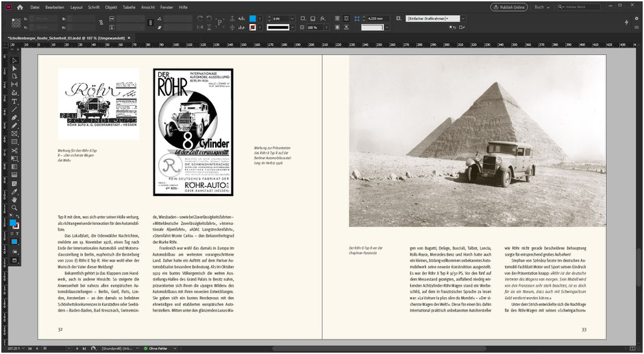Select the Eyedropper tool
Image resolution: width=644 pixels, height=354 pixels.
(14, 191)
